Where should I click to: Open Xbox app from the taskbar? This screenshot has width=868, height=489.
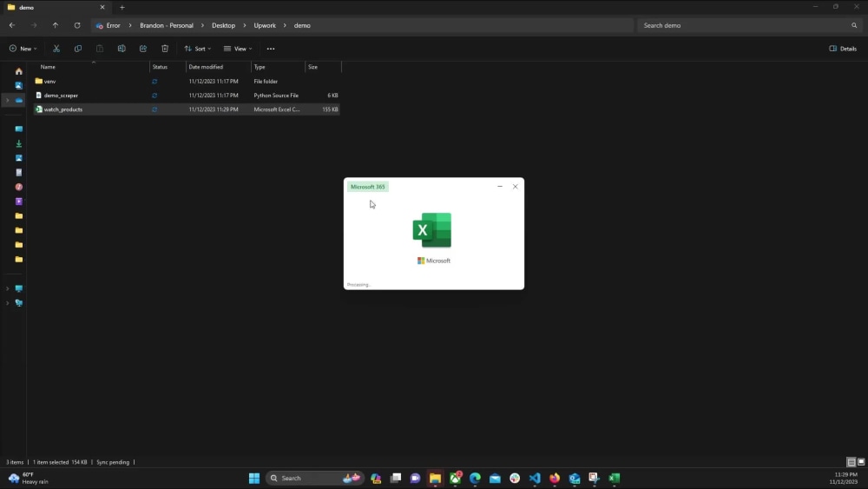[455, 478]
